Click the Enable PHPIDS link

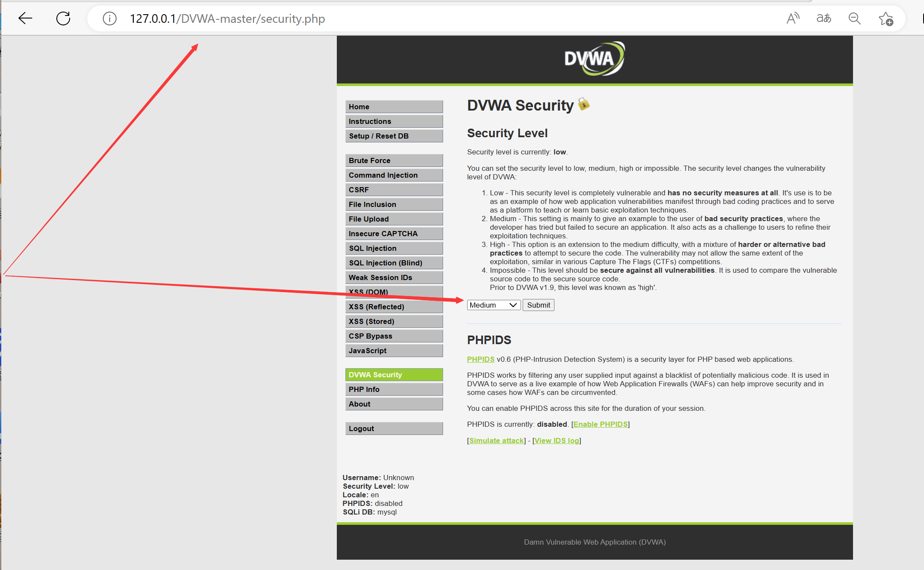[600, 424]
